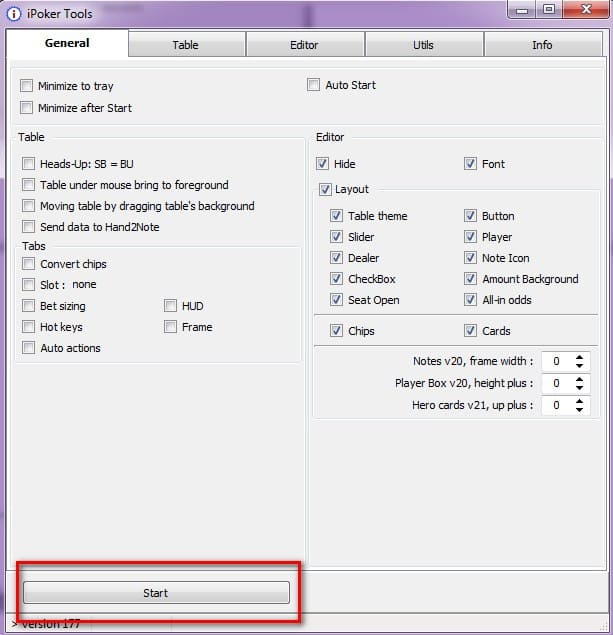Viewport: 613px width, 635px height.
Task: Switch to the Info tab
Action: tap(543, 45)
